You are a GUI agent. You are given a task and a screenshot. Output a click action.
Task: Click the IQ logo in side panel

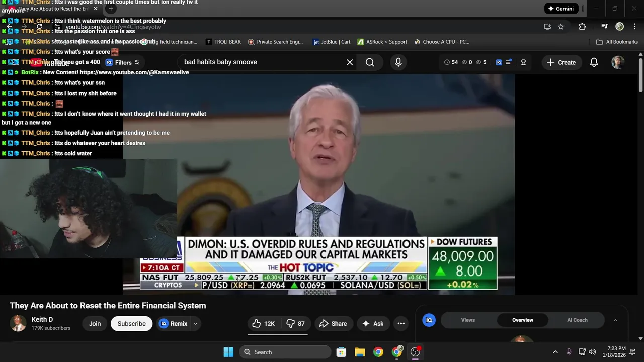pyautogui.click(x=429, y=320)
